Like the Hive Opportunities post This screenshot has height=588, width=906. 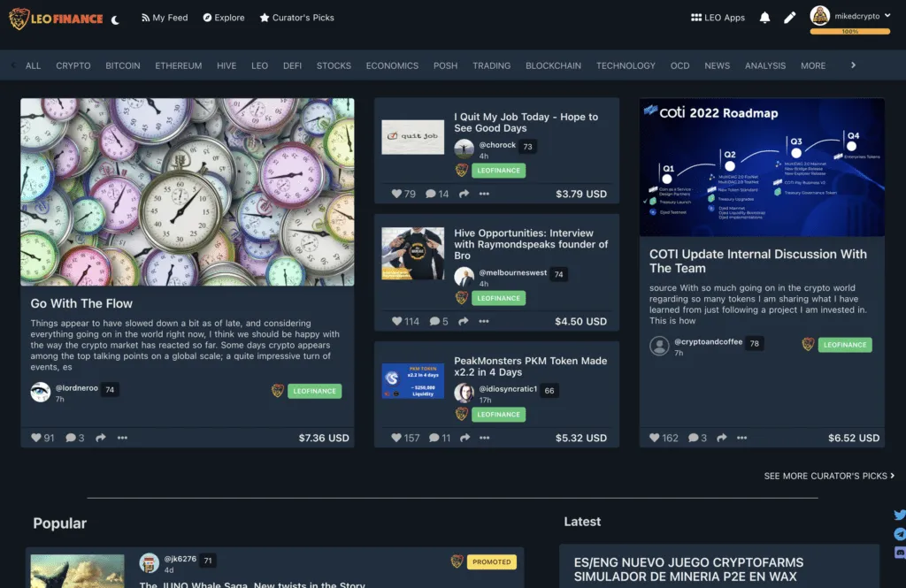[397, 321]
